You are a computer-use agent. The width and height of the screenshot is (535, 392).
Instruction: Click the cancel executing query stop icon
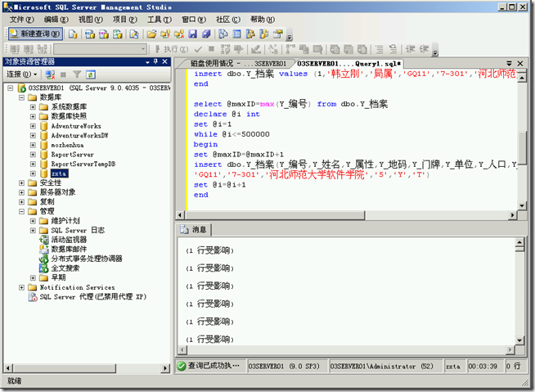[212, 49]
